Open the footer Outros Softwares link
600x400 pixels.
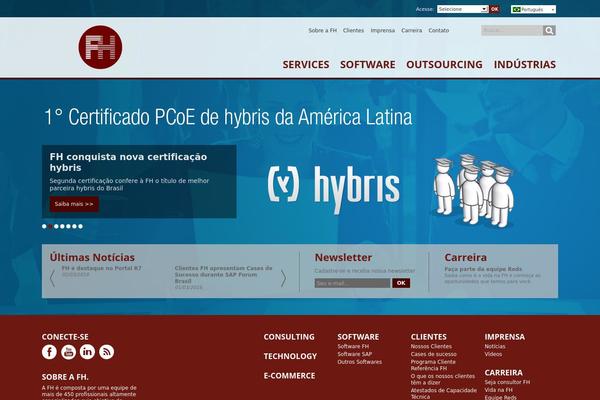360,362
